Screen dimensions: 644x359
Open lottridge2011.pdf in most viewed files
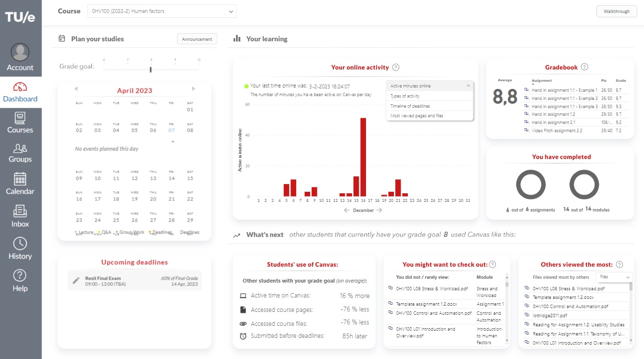pos(551,316)
